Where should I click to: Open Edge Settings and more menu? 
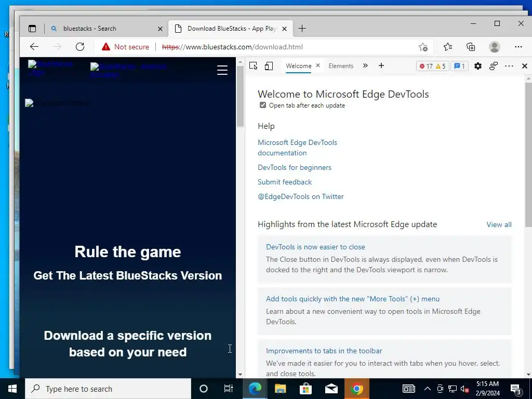[518, 47]
